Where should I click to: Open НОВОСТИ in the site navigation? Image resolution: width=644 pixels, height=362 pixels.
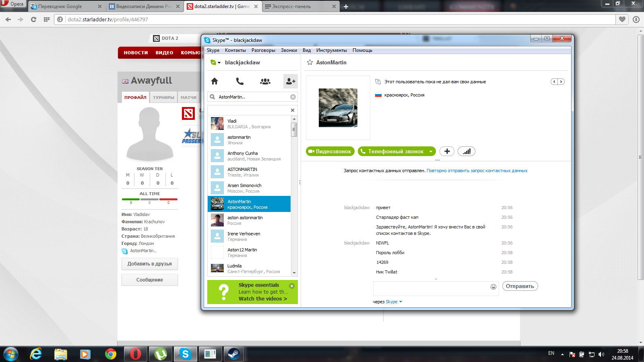point(136,53)
